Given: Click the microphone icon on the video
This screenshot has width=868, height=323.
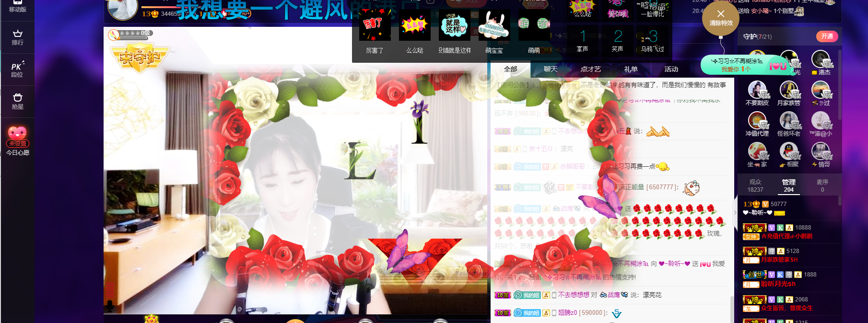Looking at the screenshot, I should [x=110, y=306].
